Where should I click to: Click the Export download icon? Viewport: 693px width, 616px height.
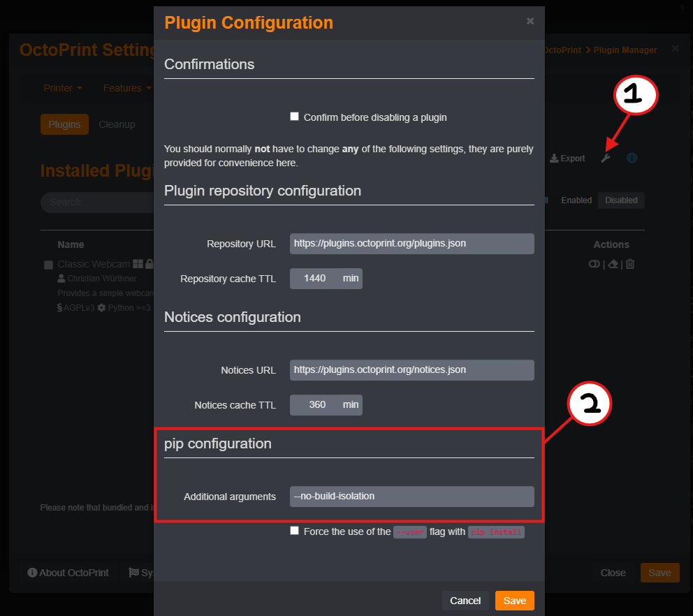[x=555, y=159]
